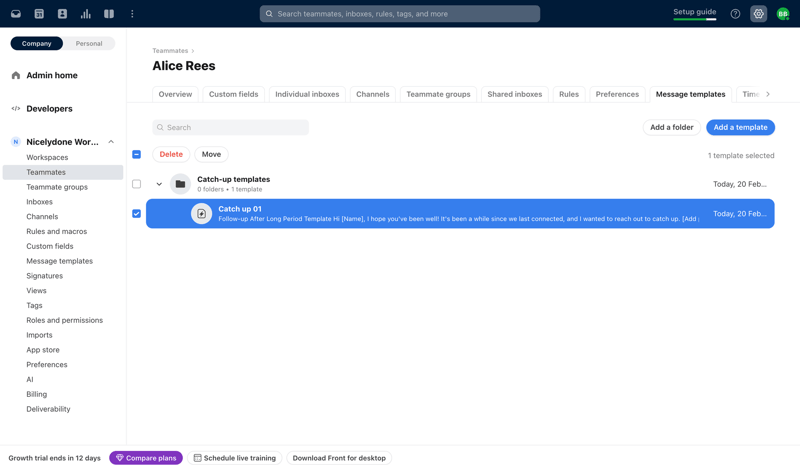Click Download Front for desktop

339,458
